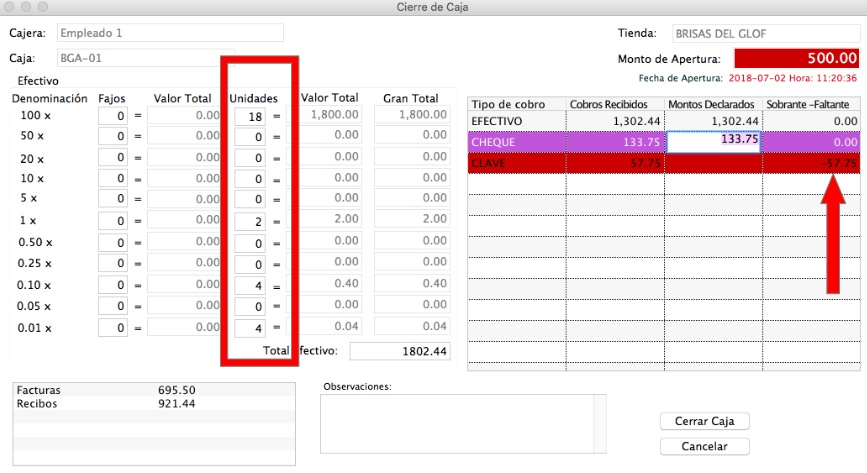This screenshot has height=473, width=867.
Task: Edit CHEQUE Montos Declarados cell 133.75
Action: coord(713,142)
